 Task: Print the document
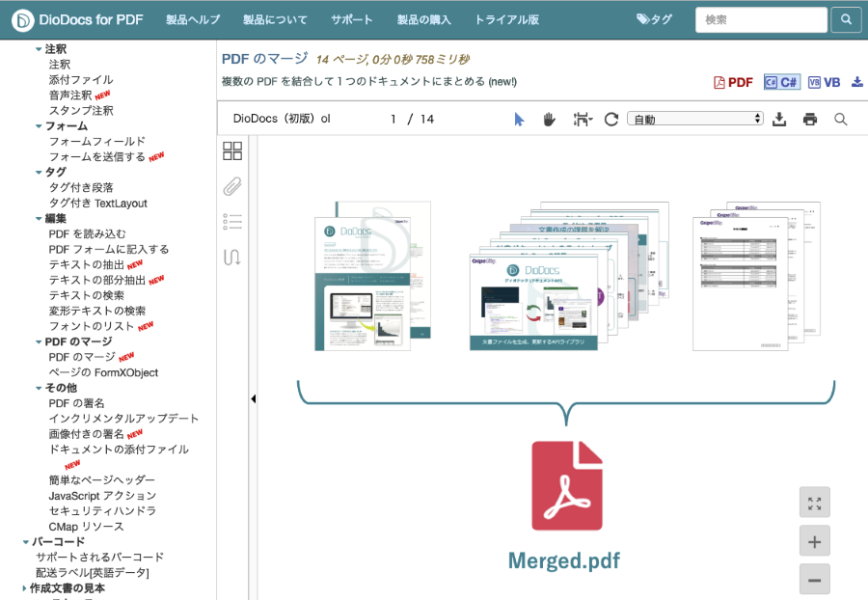click(810, 119)
